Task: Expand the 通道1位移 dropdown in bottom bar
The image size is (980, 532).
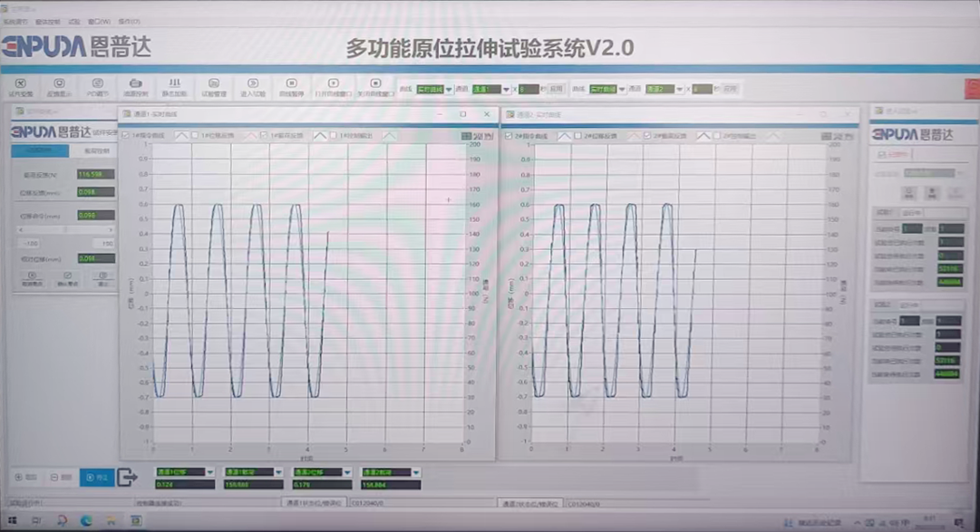Action: (x=209, y=472)
